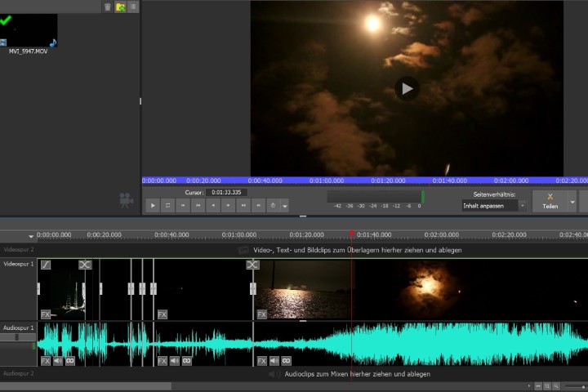Open FX on first Videospur 1 clip
588x392 pixels.
46,314
